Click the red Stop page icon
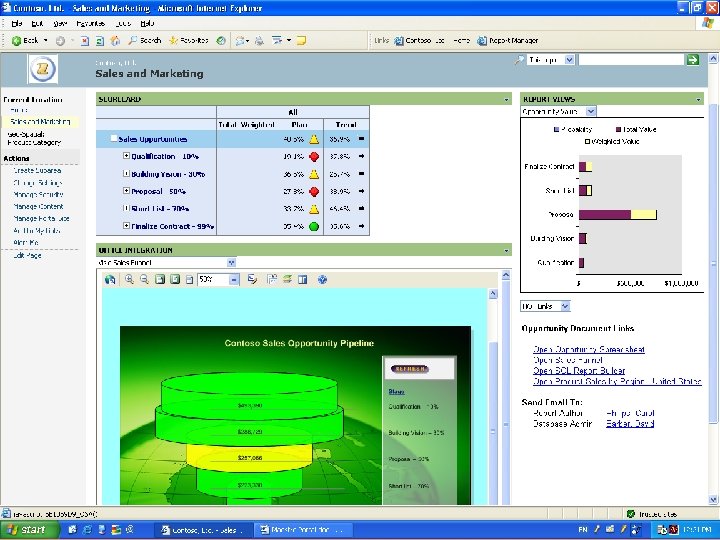This screenshot has width=720, height=540. [85, 41]
